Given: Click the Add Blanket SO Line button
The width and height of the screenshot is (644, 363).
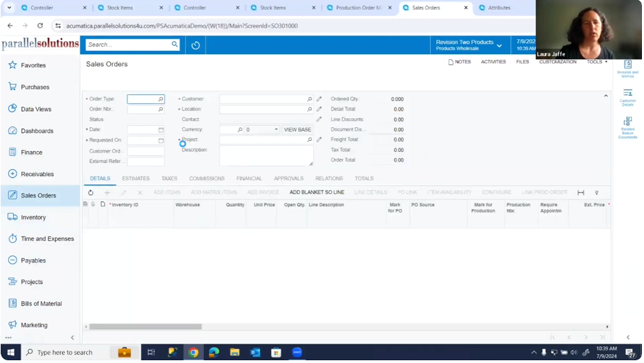Looking at the screenshot, I should coord(316,192).
